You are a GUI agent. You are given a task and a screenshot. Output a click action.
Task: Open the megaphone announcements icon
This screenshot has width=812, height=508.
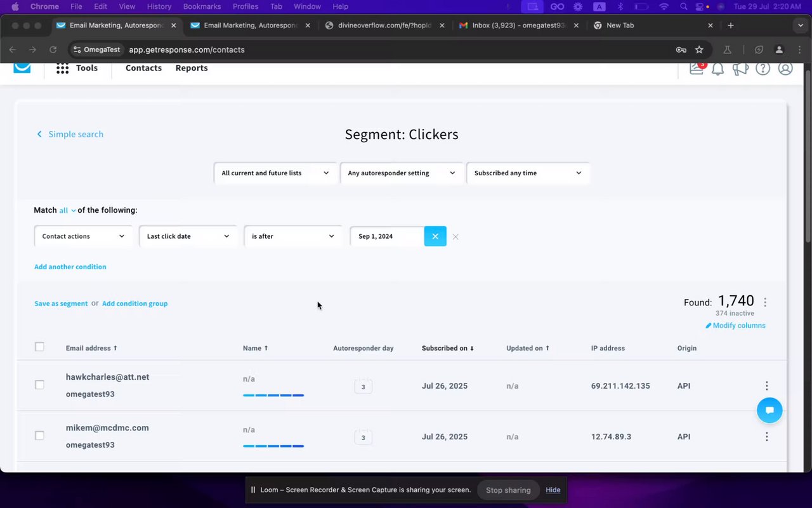click(740, 69)
